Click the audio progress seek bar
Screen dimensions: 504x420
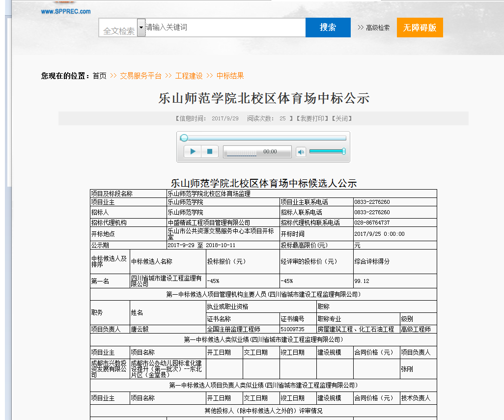tap(263, 138)
